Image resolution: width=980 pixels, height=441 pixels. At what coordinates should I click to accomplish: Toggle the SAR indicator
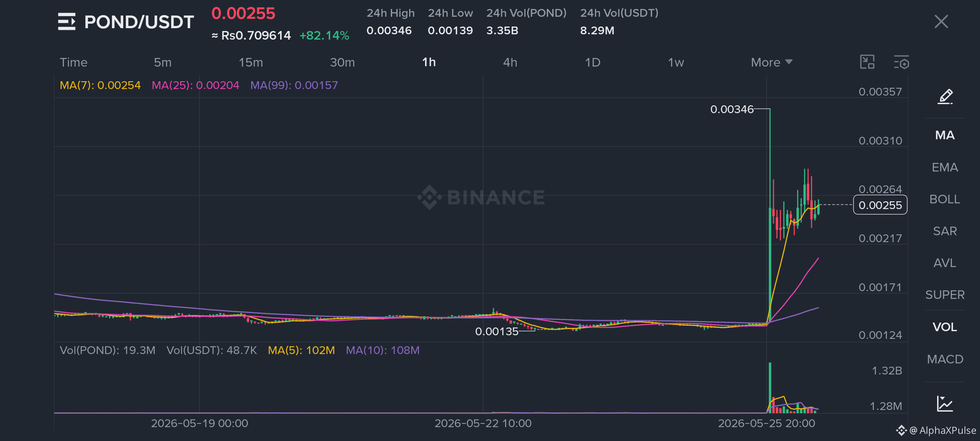[945, 231]
